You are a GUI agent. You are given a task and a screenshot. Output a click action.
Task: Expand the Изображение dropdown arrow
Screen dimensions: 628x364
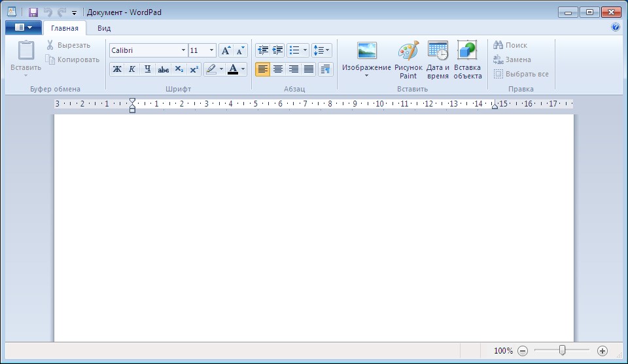[366, 76]
